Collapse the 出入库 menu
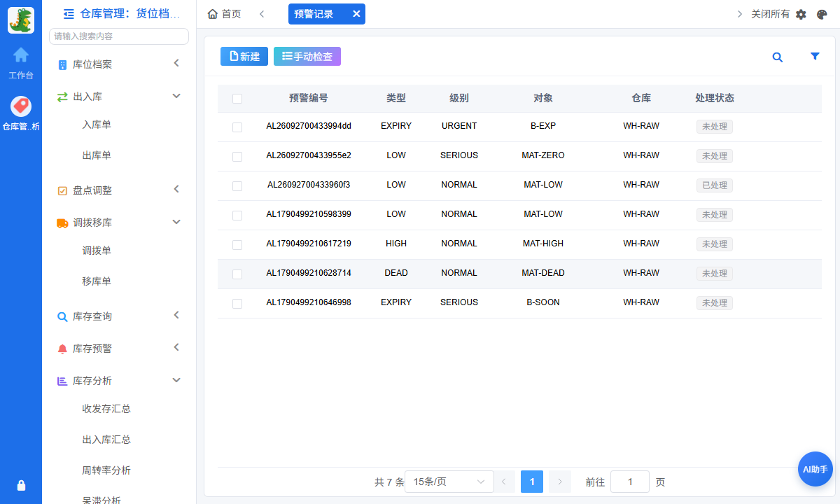840x504 pixels. point(119,96)
